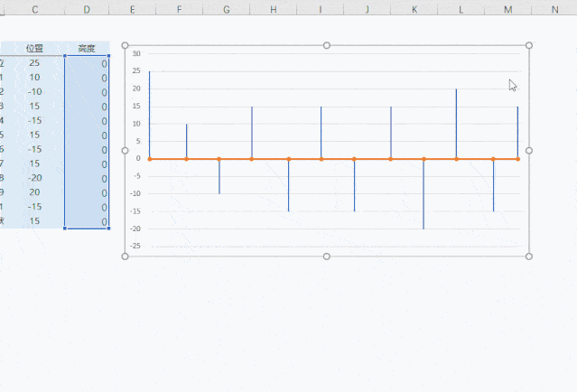Image resolution: width=577 pixels, height=392 pixels.
Task: Click chart top-middle resize handle
Action: tap(327, 45)
